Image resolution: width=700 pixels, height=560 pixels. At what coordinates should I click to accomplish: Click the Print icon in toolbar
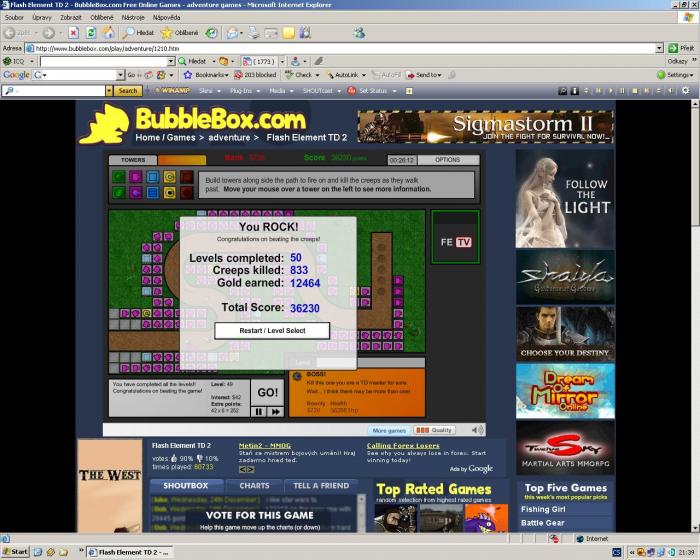pos(254,33)
